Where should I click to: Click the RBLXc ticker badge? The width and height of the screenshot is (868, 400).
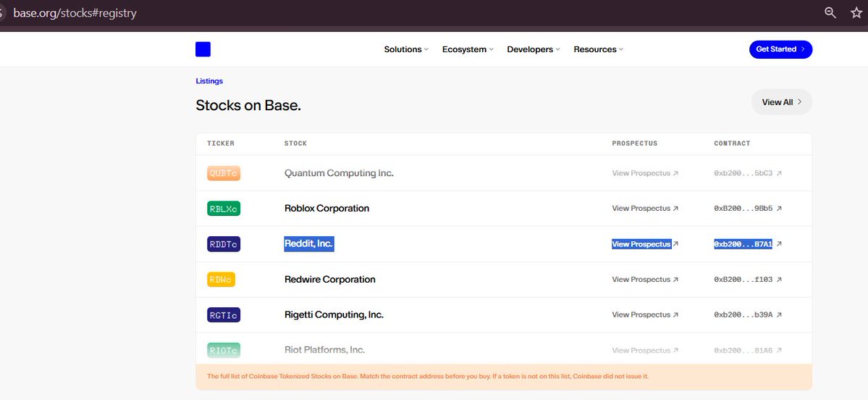(224, 208)
